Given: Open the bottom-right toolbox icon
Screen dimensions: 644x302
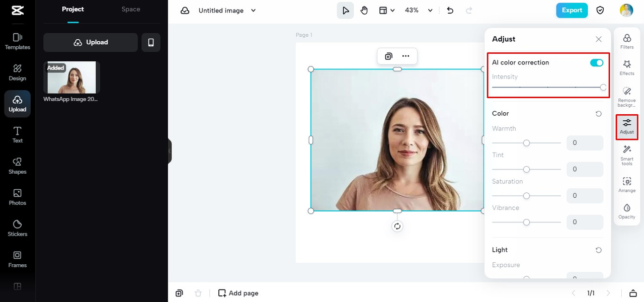Looking at the screenshot, I should (633, 293).
